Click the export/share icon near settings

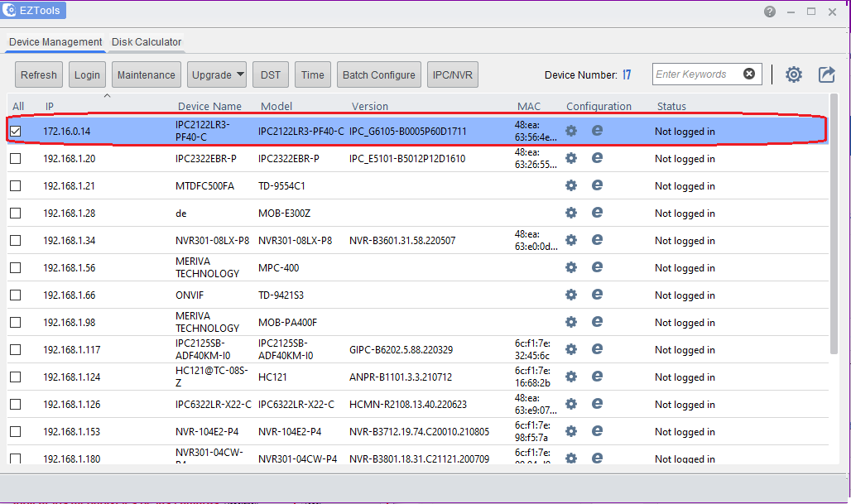(826, 74)
